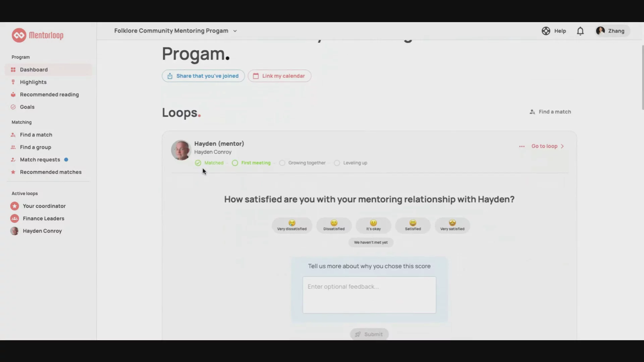Click the Hayden (mentor) name heading
Image resolution: width=644 pixels, height=362 pixels.
219,144
